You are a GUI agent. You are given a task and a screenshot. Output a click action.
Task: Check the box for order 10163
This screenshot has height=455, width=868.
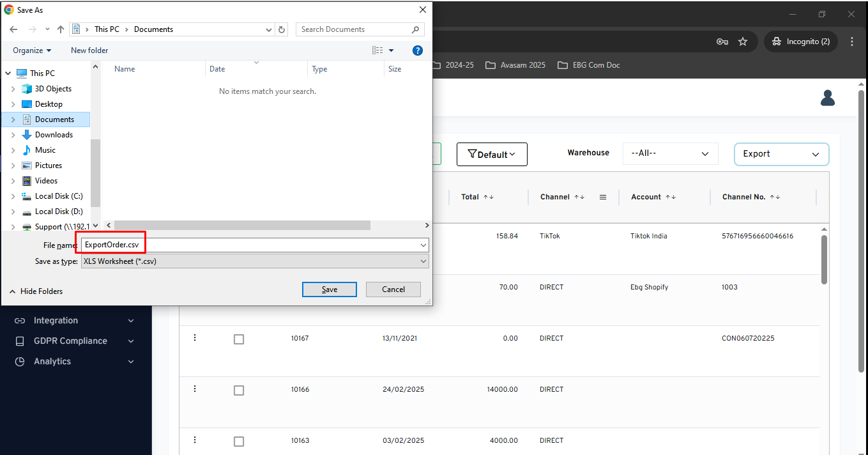click(x=239, y=442)
